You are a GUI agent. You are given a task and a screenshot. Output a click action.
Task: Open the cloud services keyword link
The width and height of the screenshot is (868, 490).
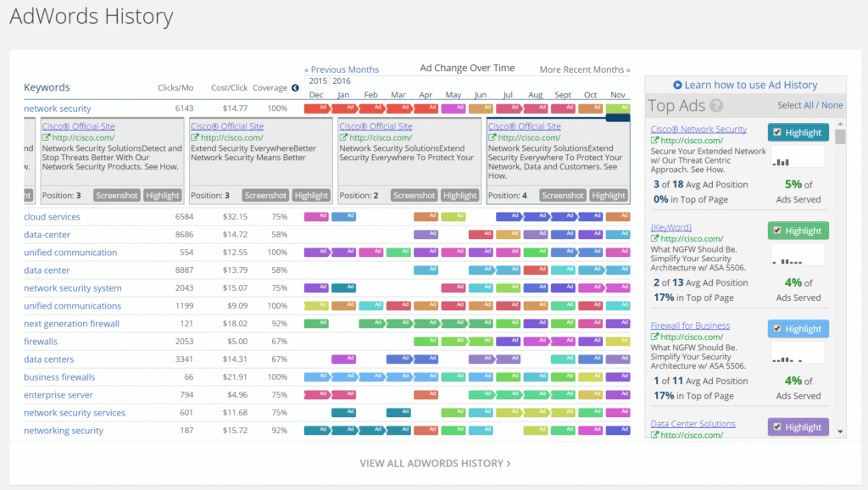pyautogui.click(x=52, y=216)
